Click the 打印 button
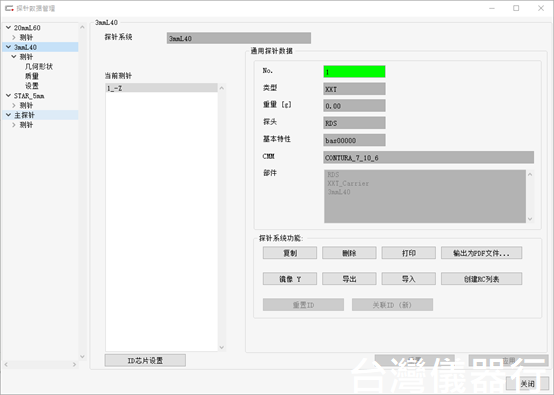554x395 pixels. [408, 253]
